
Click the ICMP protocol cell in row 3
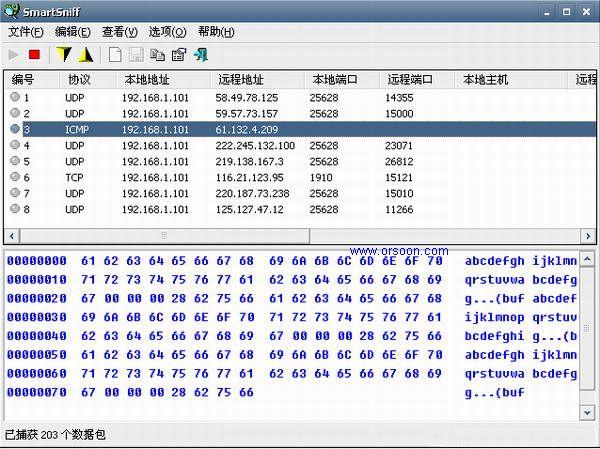(x=77, y=129)
